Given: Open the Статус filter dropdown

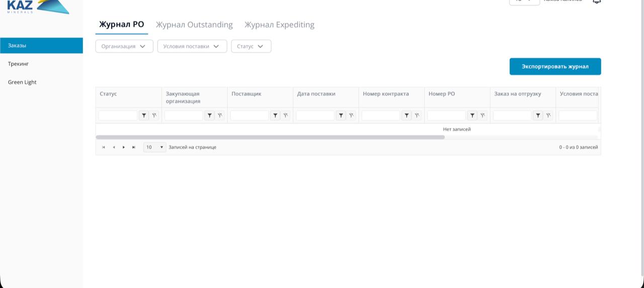Looking at the screenshot, I should 251,46.
